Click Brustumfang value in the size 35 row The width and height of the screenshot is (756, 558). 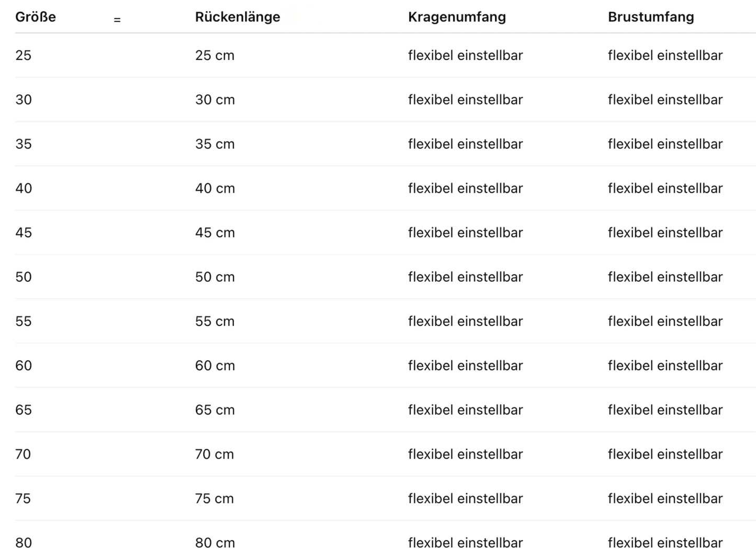tap(665, 144)
